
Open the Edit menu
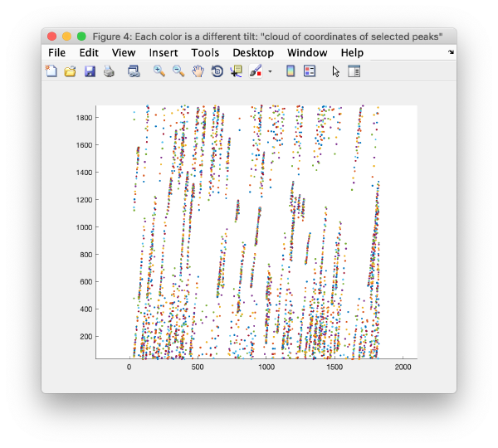point(89,53)
